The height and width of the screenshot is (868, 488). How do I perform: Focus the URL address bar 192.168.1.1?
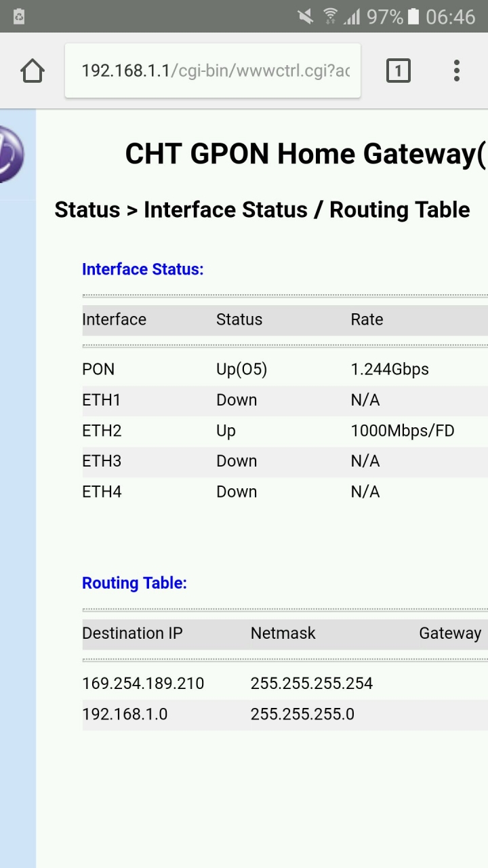pyautogui.click(x=213, y=71)
